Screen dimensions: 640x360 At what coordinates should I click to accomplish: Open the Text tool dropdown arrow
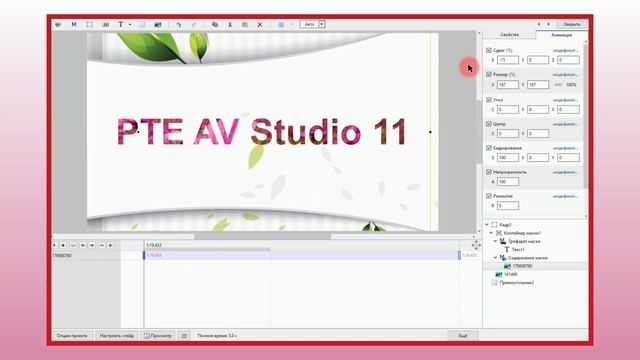click(x=130, y=24)
